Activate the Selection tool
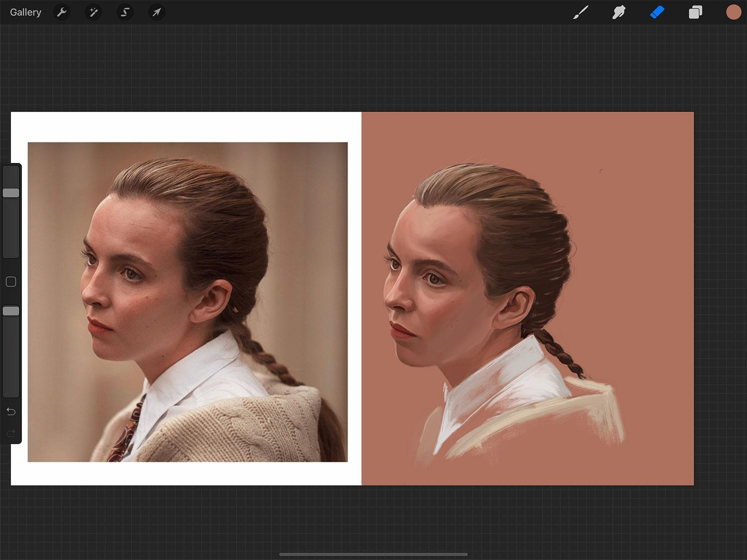The width and height of the screenshot is (747, 560). (125, 12)
